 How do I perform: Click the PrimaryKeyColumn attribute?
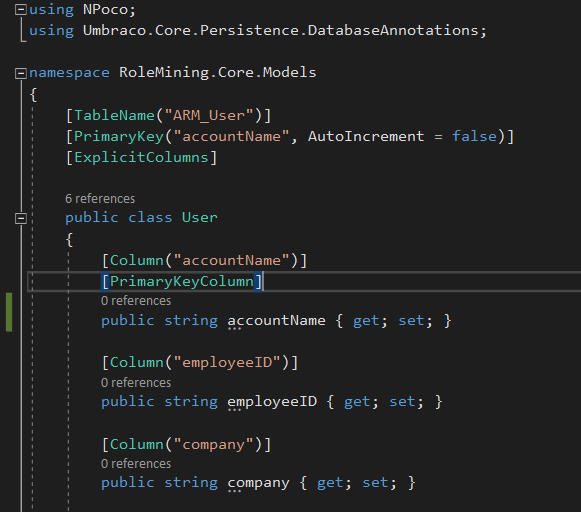[182, 282]
